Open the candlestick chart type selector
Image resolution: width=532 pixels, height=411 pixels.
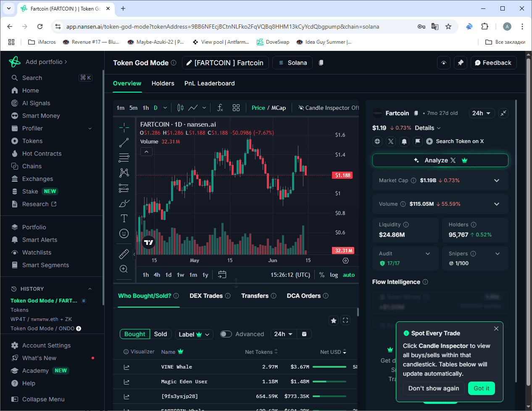[x=180, y=108]
